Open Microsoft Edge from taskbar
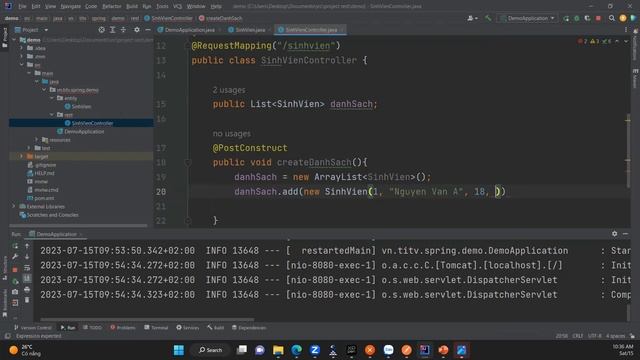Screen dimensions: 640x360 pos(297,350)
